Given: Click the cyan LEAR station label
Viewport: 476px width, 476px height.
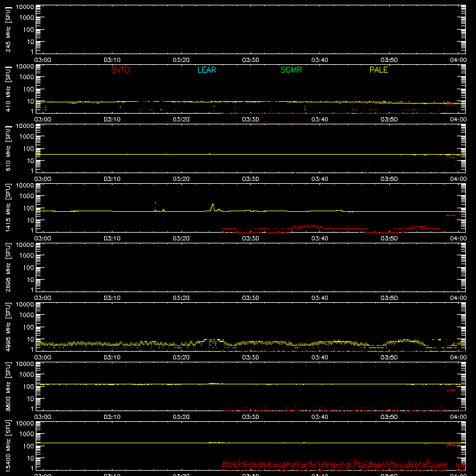Looking at the screenshot, I should click(x=206, y=70).
